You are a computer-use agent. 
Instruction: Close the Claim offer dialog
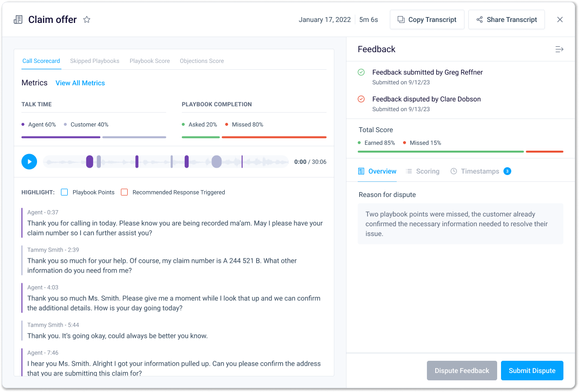[x=560, y=20]
